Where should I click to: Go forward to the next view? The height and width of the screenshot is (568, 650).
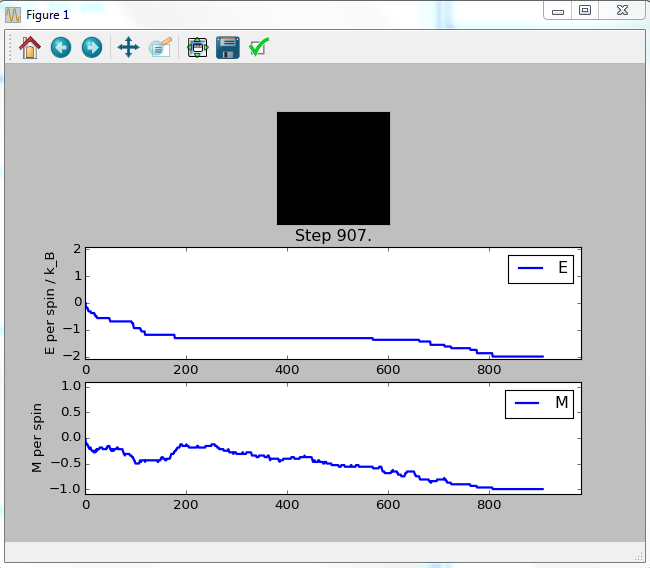coord(91,47)
